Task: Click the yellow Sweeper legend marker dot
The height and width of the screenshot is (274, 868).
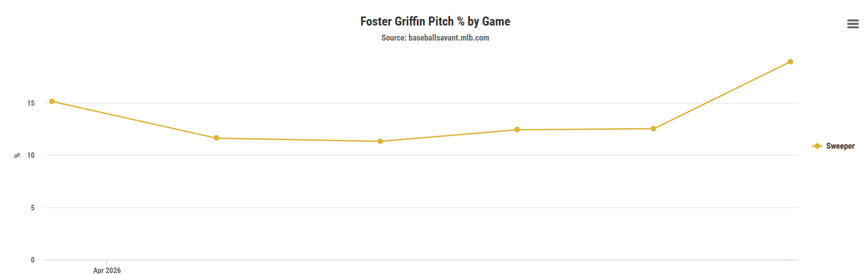Action: 817,146
